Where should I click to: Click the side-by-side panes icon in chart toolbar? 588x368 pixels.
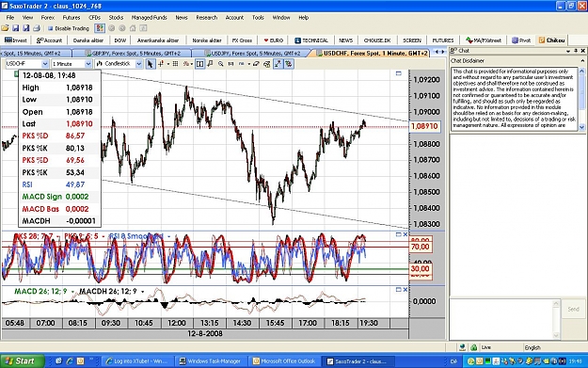[199, 64]
